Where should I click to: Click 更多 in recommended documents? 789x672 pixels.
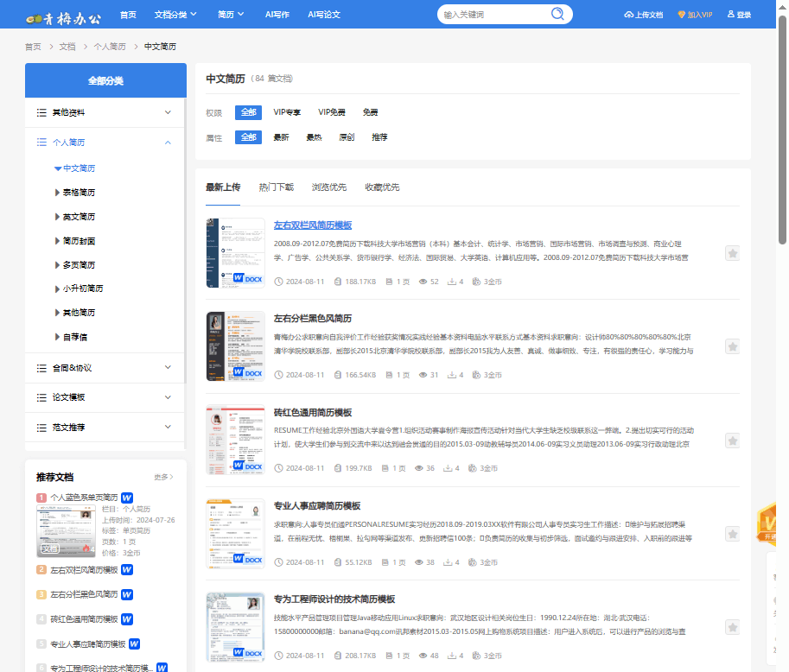point(163,477)
